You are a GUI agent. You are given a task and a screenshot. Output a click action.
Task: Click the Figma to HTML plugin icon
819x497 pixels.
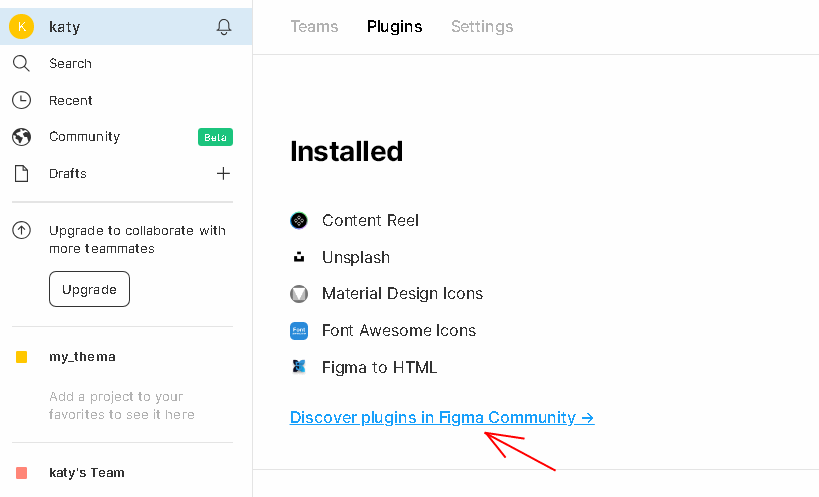tap(299, 366)
